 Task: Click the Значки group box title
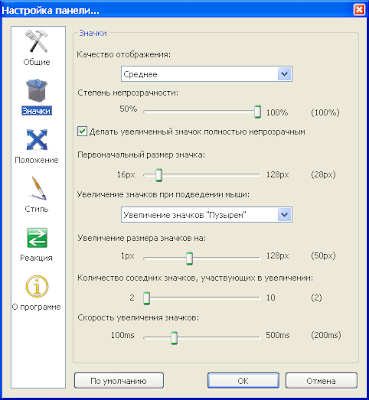(x=93, y=33)
